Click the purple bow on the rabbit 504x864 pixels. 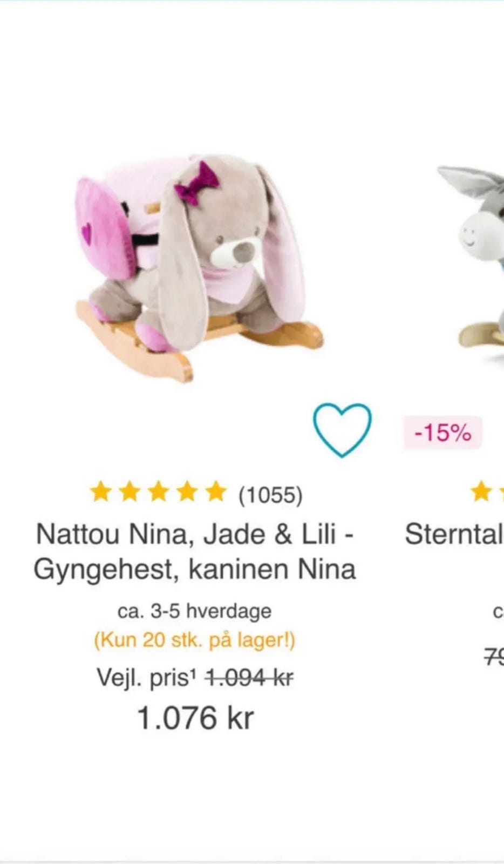click(x=196, y=184)
